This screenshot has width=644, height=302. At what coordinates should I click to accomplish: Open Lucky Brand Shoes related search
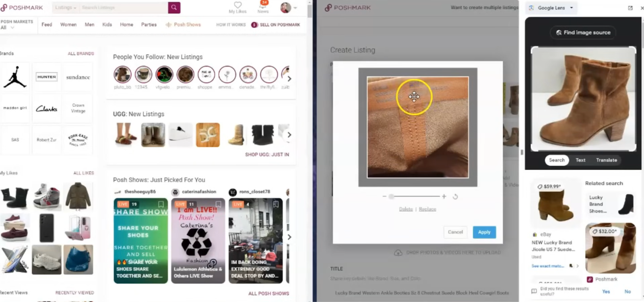point(611,204)
